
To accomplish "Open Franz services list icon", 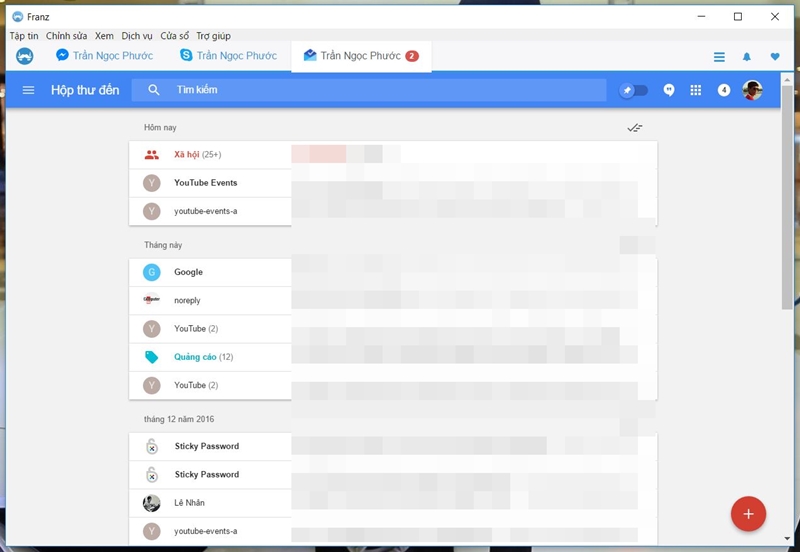I will (x=719, y=57).
